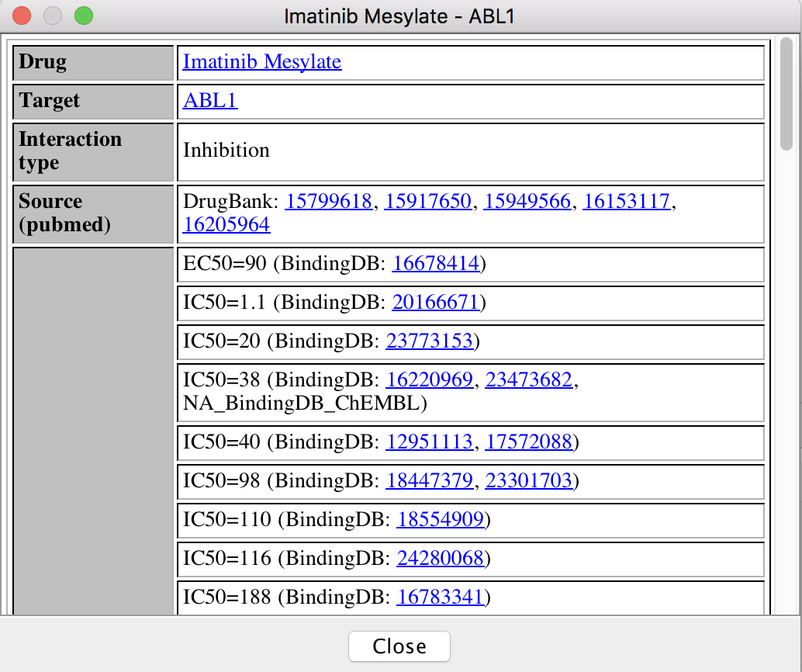Click the window title Imatinib Mesylate - ABL1
The width and height of the screenshot is (802, 672).
399,16
